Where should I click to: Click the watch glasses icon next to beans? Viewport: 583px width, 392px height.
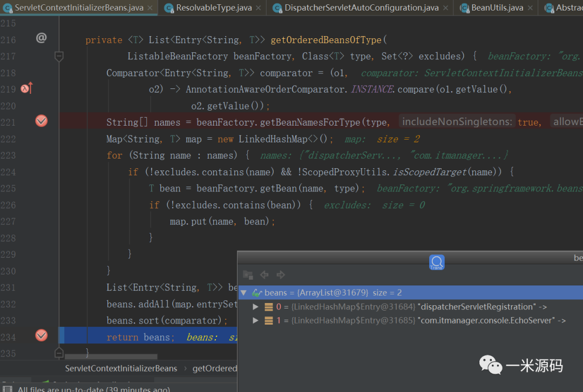(x=257, y=293)
